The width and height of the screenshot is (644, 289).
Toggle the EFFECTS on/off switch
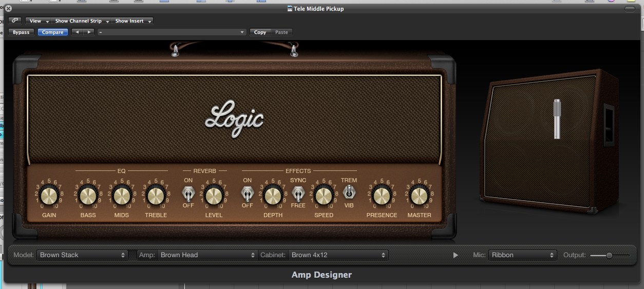click(x=248, y=193)
